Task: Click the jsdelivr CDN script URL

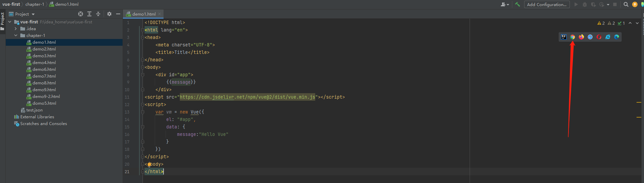Action: (x=248, y=97)
